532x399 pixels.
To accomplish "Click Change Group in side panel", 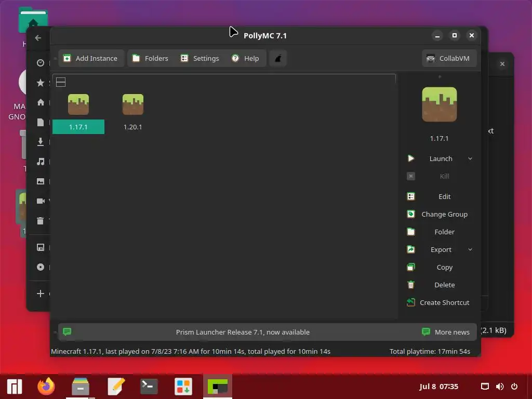I will (440, 215).
